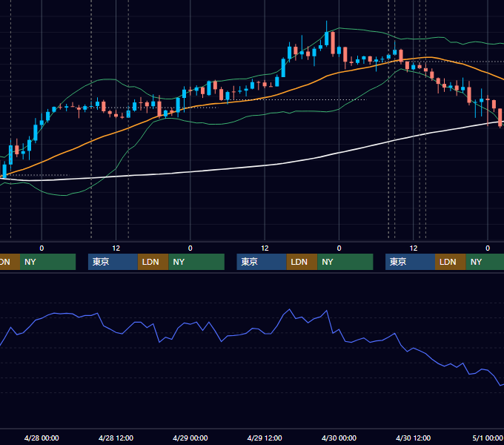Select the LDN session block on 4/28
Viewport: 504px width, 445px height.
point(153,262)
